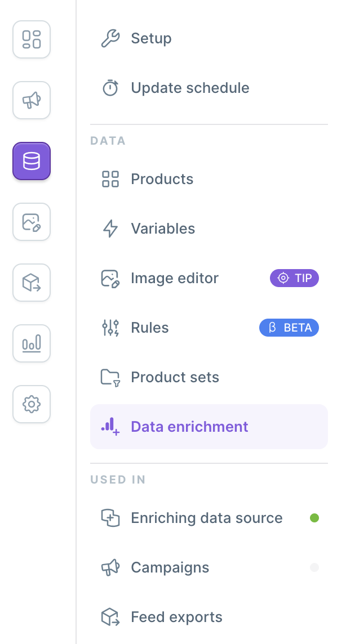Screen dimensions: 337x644
Task: Click the lightning bolt icon next to Variables
Action: [x=110, y=229]
